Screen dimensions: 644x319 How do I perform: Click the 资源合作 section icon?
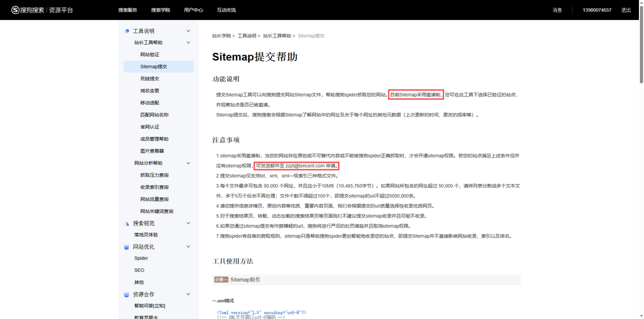127,295
